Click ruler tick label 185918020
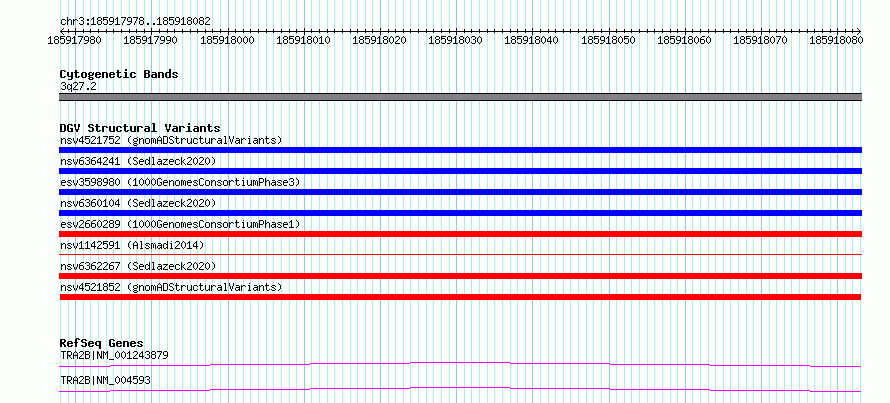This screenshot has width=890, height=403. [x=379, y=40]
